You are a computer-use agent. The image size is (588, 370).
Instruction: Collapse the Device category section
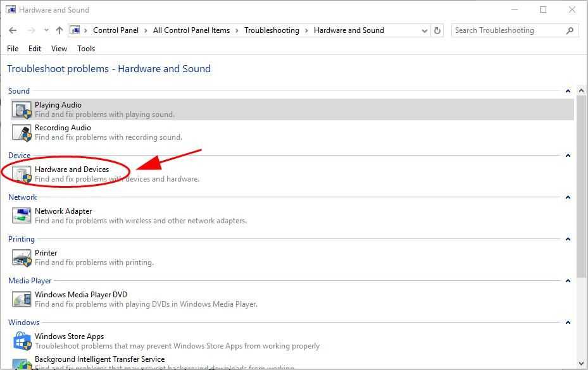click(568, 156)
